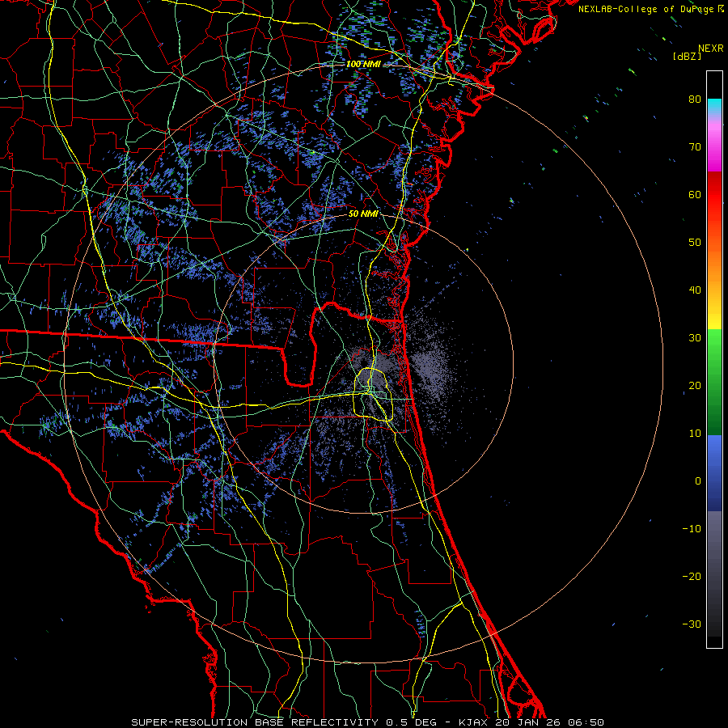Viewport: 728px width, 728px height.
Task: Click the 40 value on dBZ scale
Action: tap(695, 290)
